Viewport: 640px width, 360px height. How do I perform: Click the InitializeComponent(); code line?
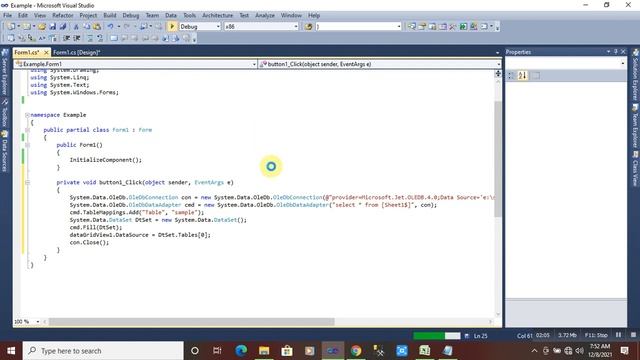click(106, 160)
